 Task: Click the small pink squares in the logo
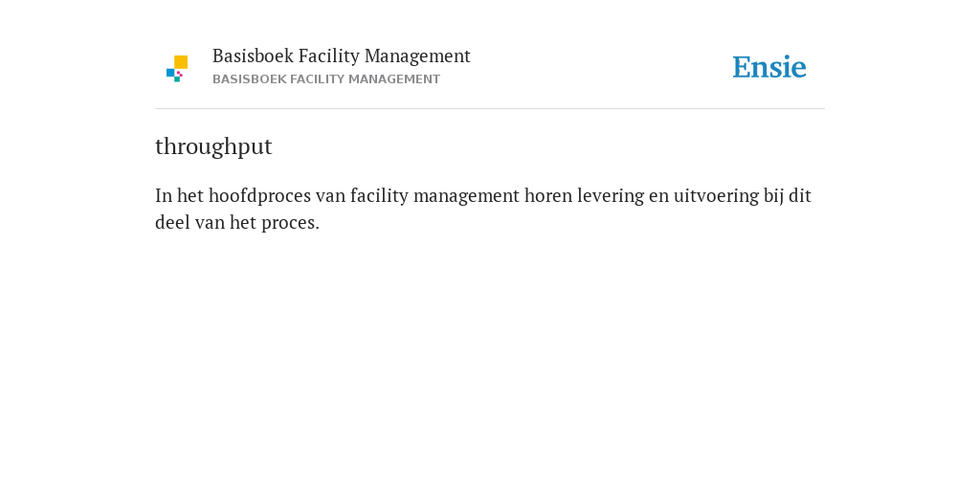coord(179,74)
